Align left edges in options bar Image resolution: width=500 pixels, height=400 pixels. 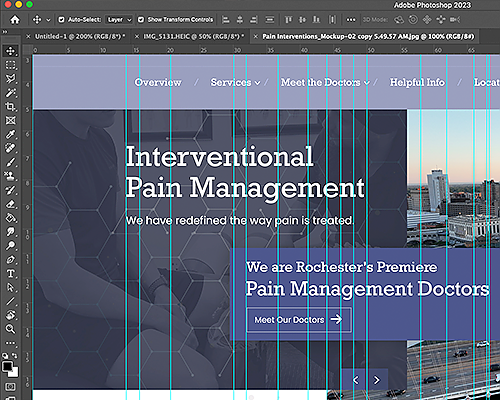tap(226, 20)
